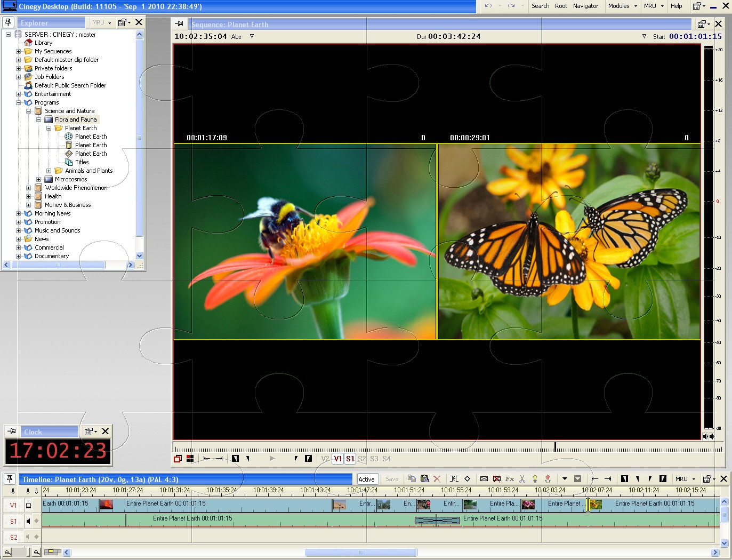The height and width of the screenshot is (560, 732).
Task: Collapse the Programs tree node
Action: coord(19,102)
